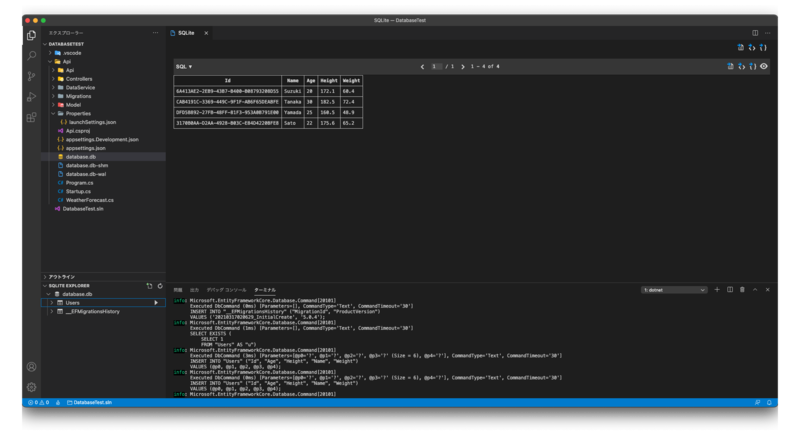Open the '1: dotnet' terminal dropdown
The image size is (800, 436).
click(674, 290)
